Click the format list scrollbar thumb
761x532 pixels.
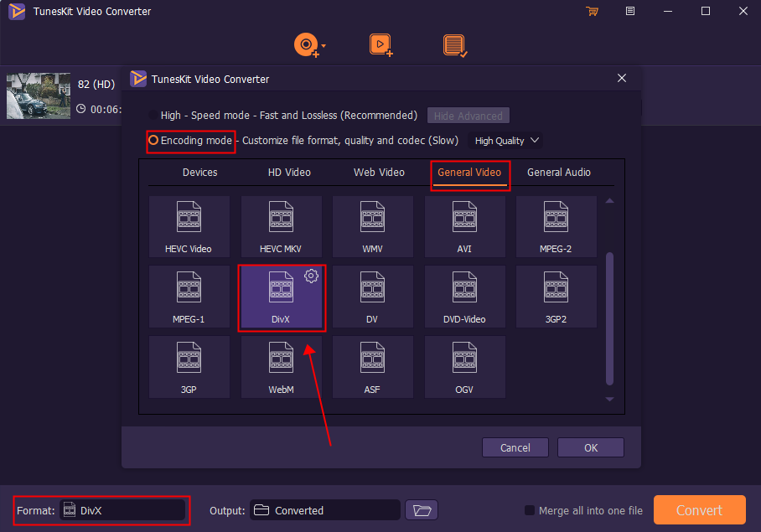[610, 318]
